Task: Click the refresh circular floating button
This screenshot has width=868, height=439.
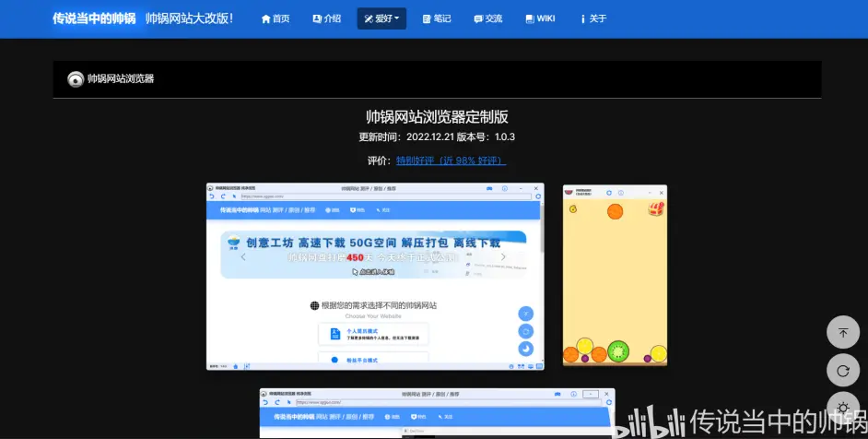Action: coord(843,370)
